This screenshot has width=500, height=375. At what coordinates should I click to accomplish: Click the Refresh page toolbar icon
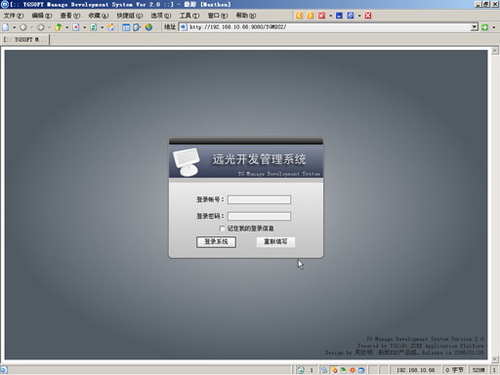pos(94,27)
